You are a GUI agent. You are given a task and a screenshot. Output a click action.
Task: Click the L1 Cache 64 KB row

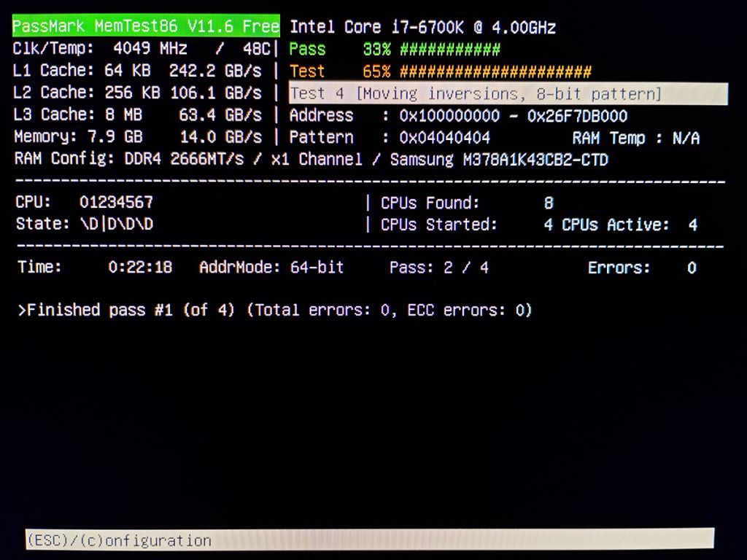coord(137,71)
